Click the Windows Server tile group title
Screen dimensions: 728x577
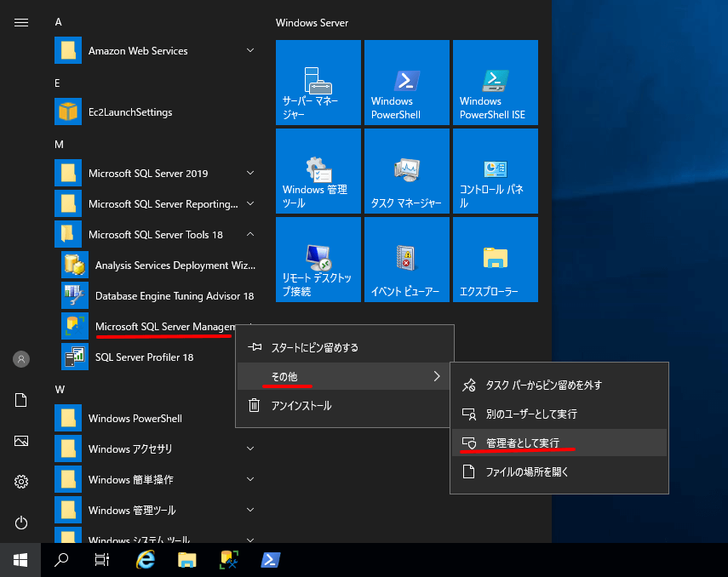[312, 23]
